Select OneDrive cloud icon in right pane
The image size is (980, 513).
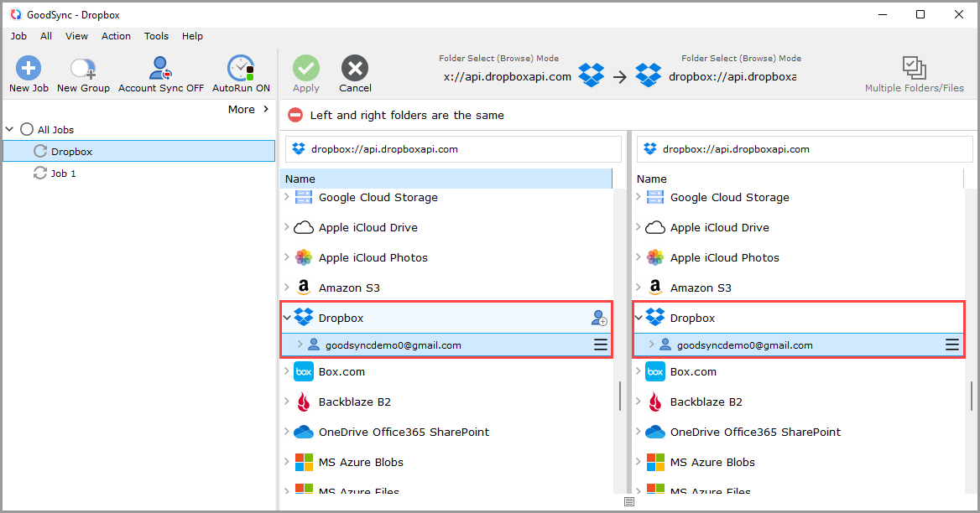pos(655,432)
